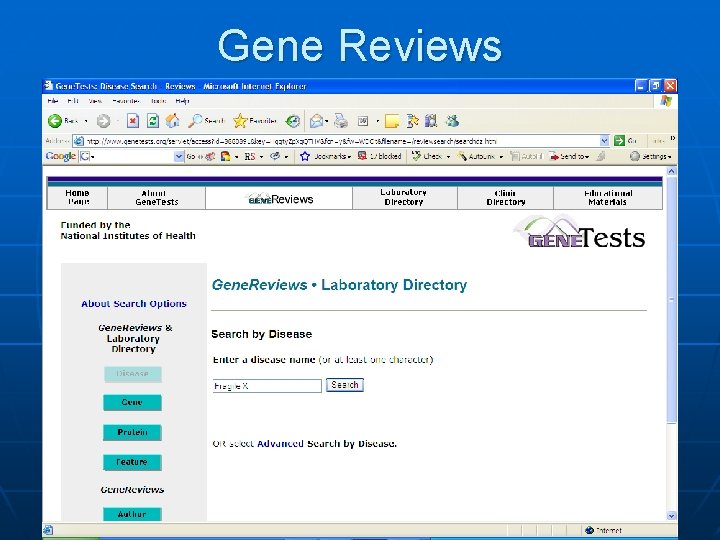
Task: Click the Disease sidebar button
Action: pyautogui.click(x=132, y=374)
